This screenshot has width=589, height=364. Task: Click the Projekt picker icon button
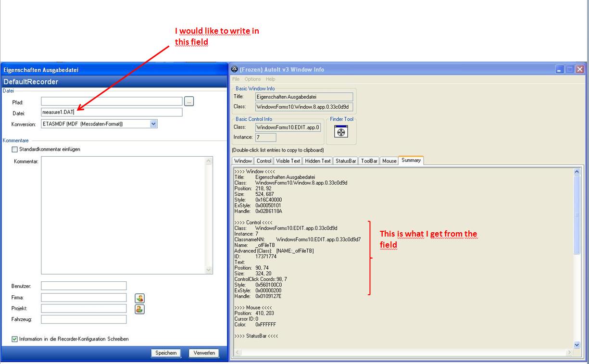pyautogui.click(x=139, y=309)
